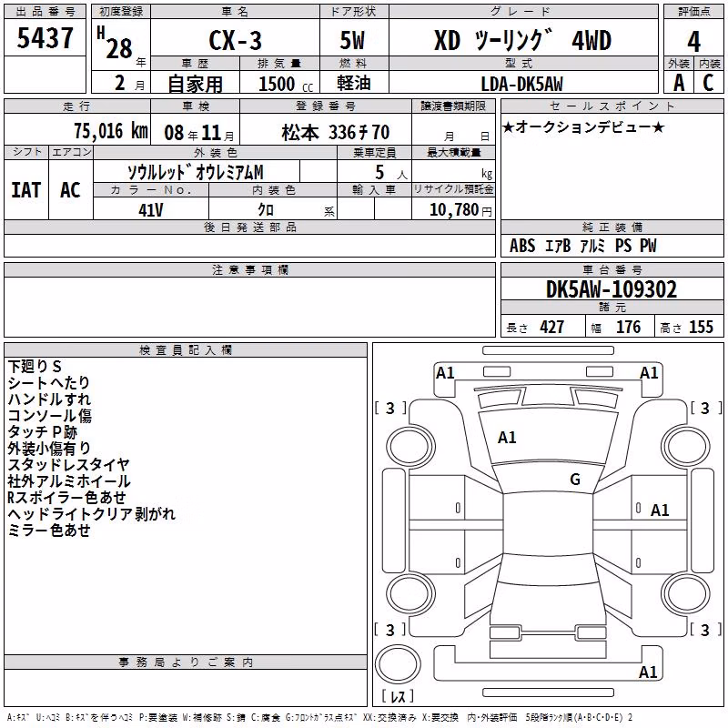The width and height of the screenshot is (728, 728).
Task: Click air conditioner value AC
Action: (x=70, y=190)
